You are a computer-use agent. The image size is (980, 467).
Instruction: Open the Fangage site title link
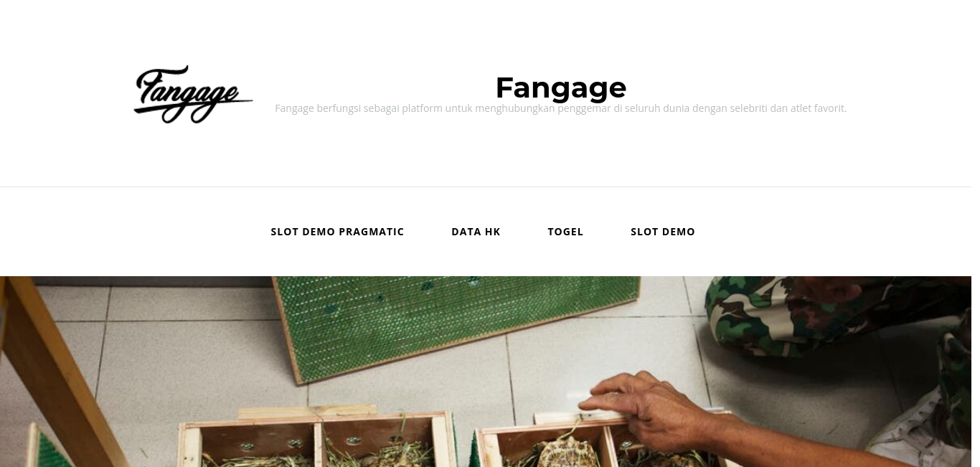(x=561, y=88)
